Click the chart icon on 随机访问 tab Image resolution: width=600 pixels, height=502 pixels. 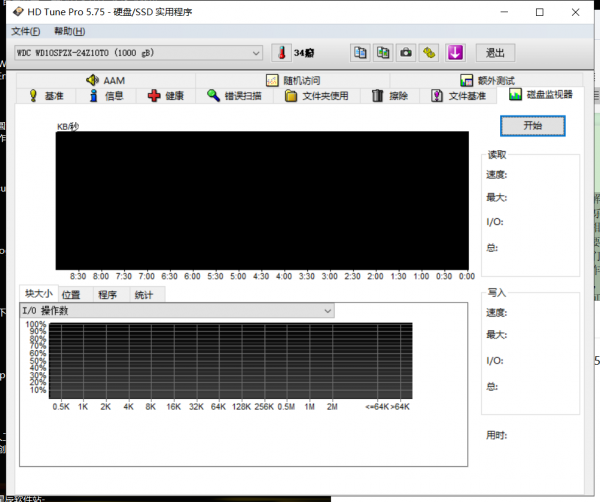tap(272, 80)
